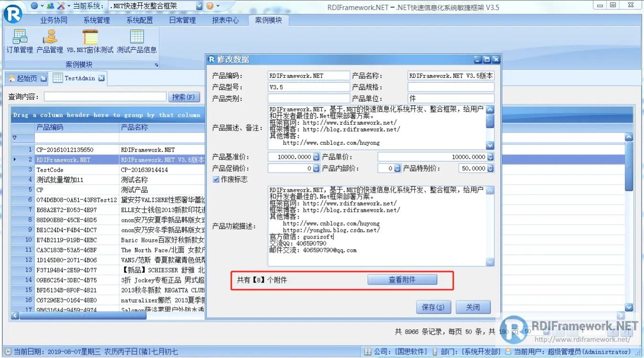Click the 保存 button to save changes

[433, 307]
